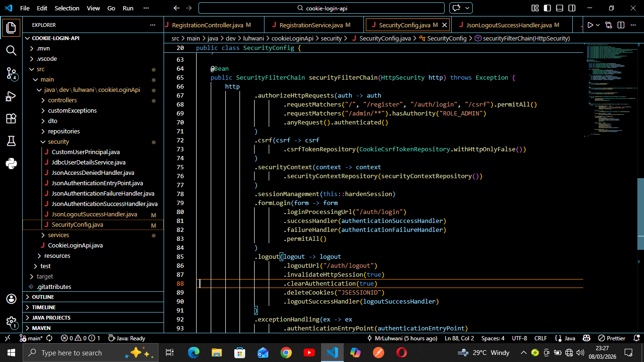Open the Python sidebar view

tap(11, 164)
